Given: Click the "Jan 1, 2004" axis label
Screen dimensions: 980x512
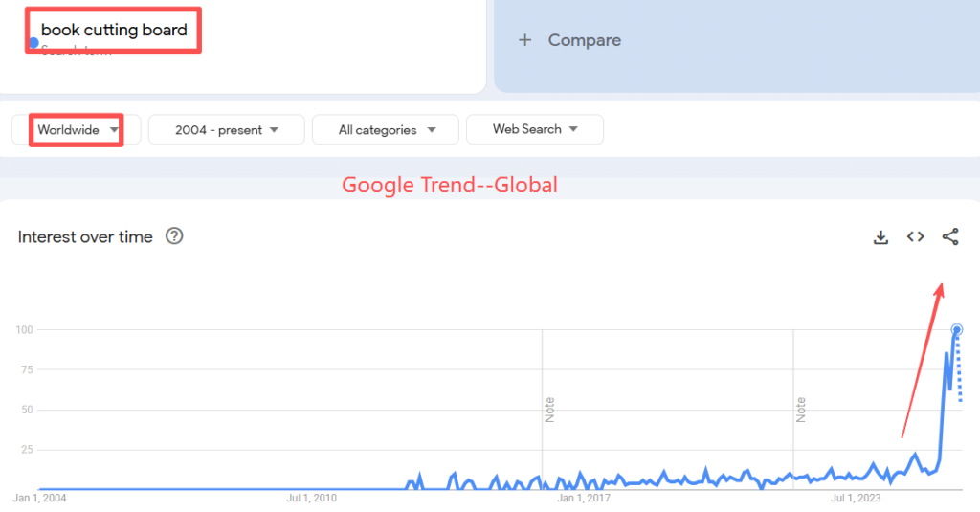Looking at the screenshot, I should coord(39,499).
